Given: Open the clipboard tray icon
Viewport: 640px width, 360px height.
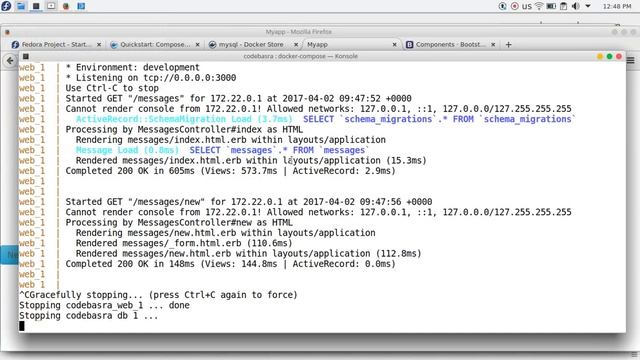Looking at the screenshot, I should tap(564, 6).
